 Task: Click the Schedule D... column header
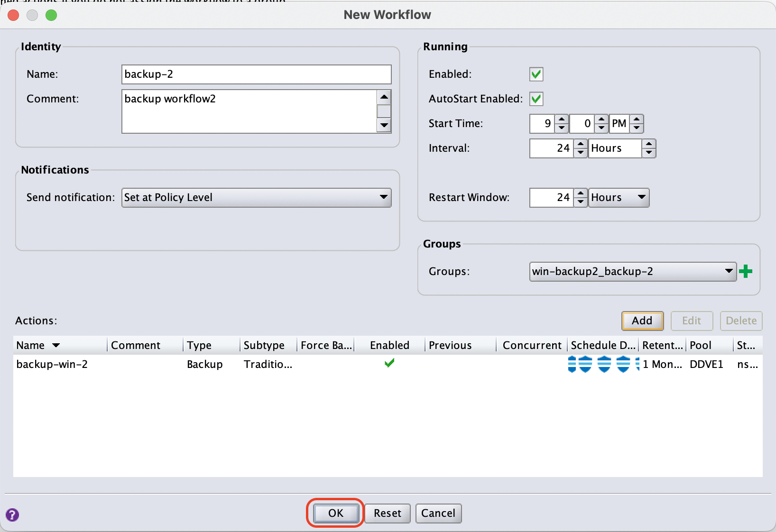coord(603,345)
